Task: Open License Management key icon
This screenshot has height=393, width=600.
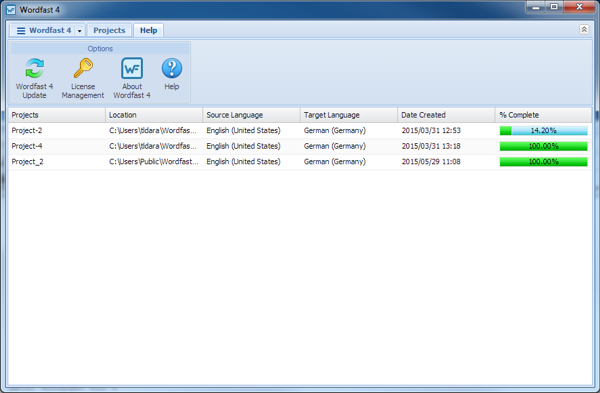Action: pyautogui.click(x=83, y=68)
